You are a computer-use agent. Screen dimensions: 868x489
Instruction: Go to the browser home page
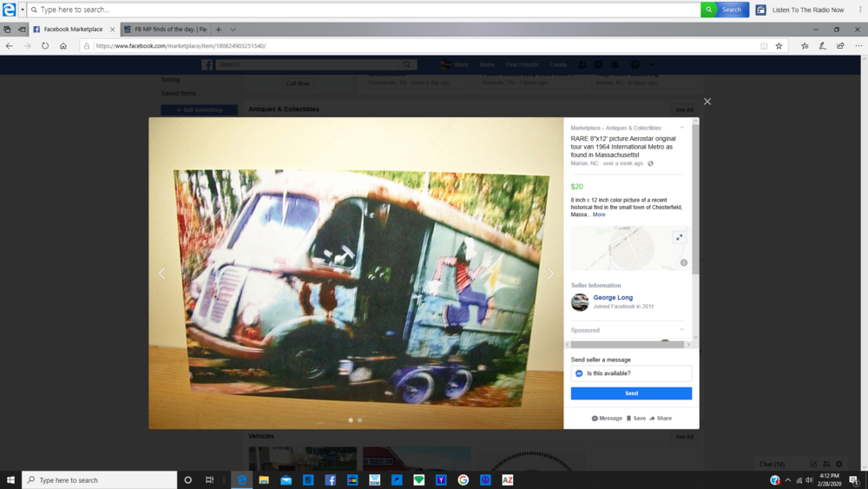(x=63, y=46)
